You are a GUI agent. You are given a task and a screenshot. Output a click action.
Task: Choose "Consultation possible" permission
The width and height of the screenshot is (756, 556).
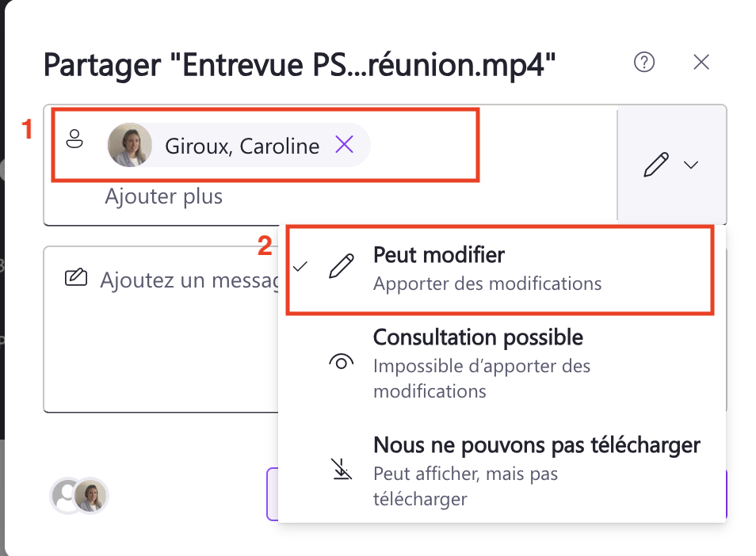click(478, 338)
